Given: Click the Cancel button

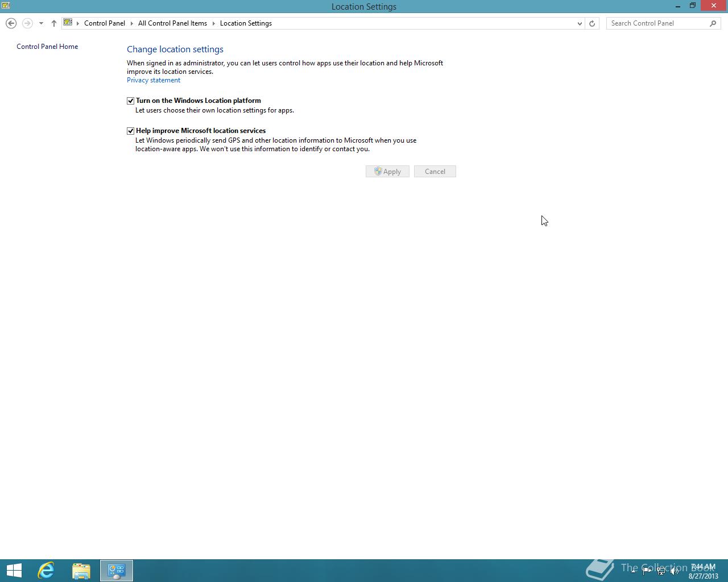Looking at the screenshot, I should click(x=435, y=172).
